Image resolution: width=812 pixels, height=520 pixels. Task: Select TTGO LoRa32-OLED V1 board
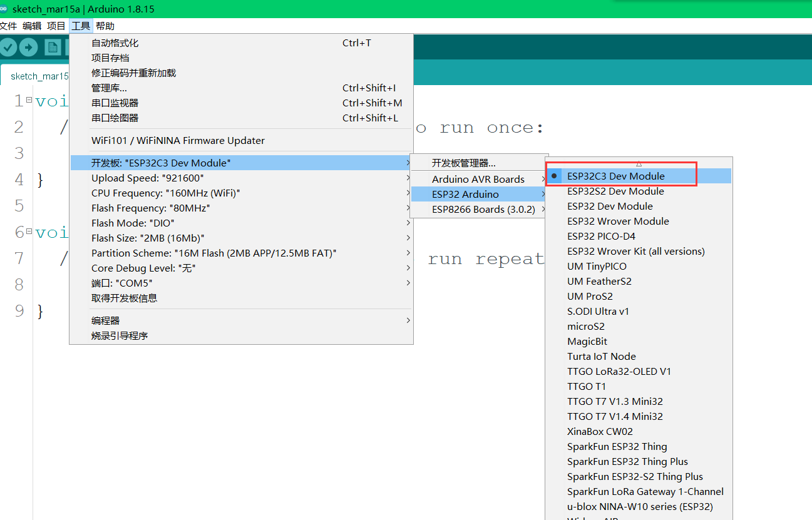639,372
